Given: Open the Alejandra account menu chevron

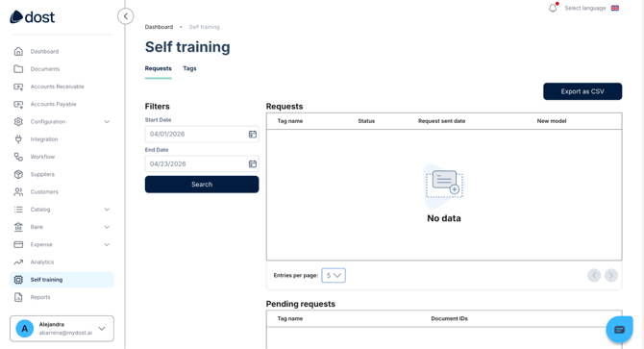Looking at the screenshot, I should click(x=102, y=329).
